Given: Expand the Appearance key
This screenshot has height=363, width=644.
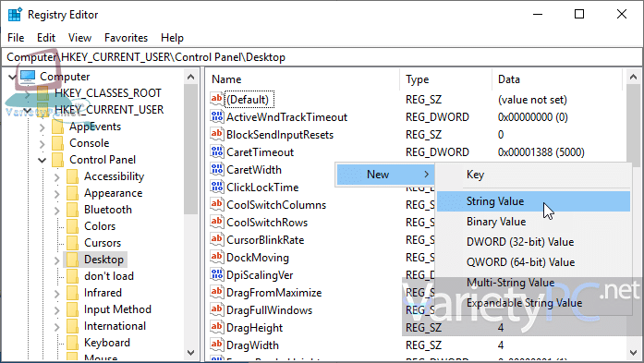Looking at the screenshot, I should pyautogui.click(x=56, y=194).
